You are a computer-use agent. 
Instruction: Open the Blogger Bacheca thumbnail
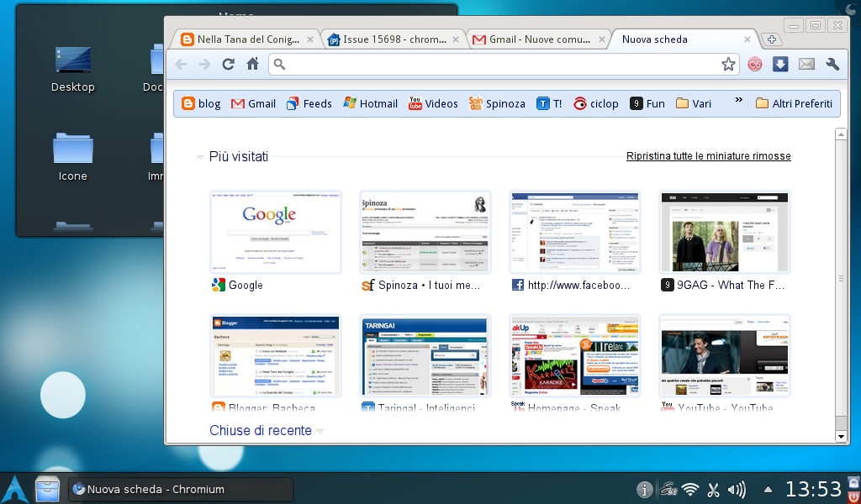(276, 355)
